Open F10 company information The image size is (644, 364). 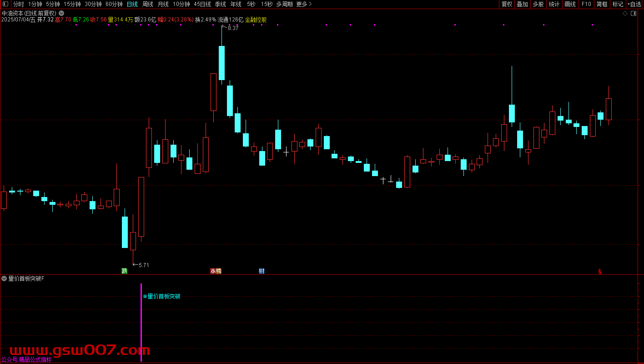point(586,4)
